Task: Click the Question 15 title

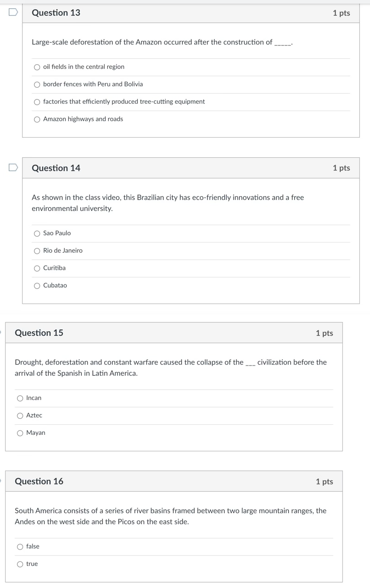Action: 39,333
